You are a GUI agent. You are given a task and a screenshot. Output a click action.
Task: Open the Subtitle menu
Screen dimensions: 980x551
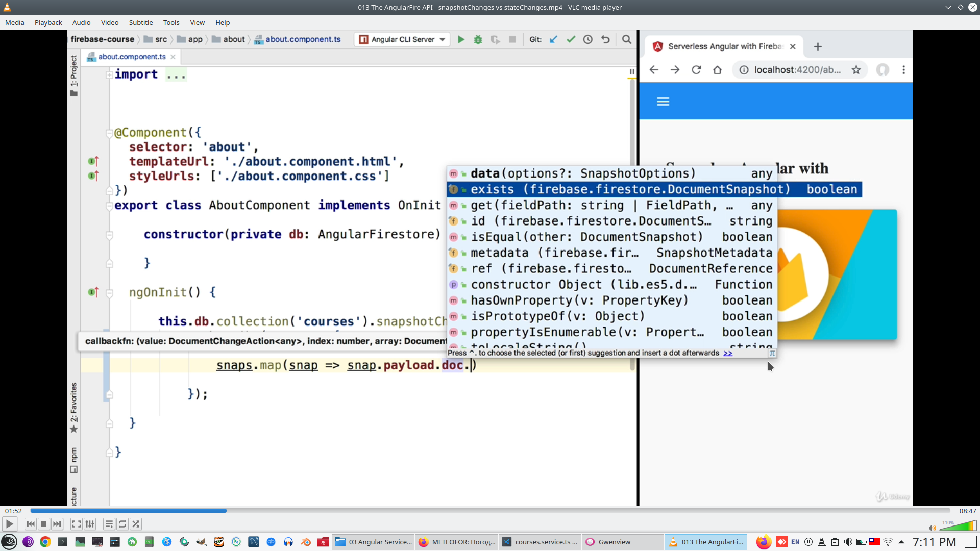click(x=140, y=22)
